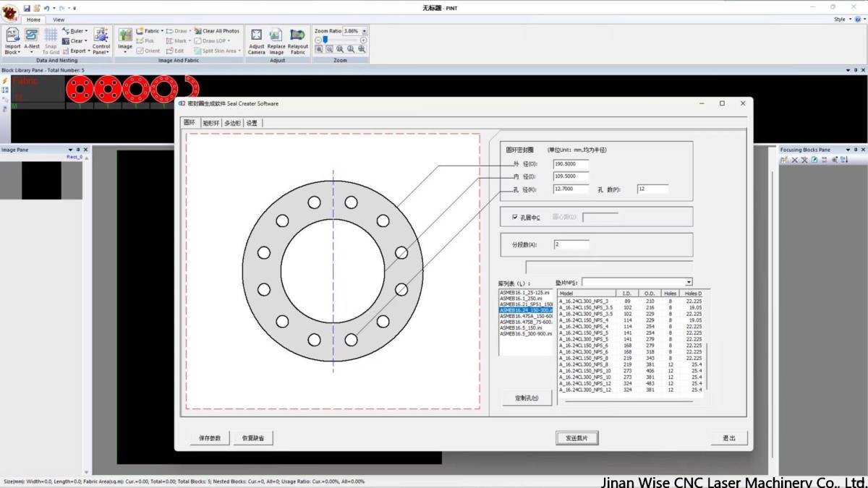
Task: Click the 发送裁片 button
Action: (x=576, y=437)
